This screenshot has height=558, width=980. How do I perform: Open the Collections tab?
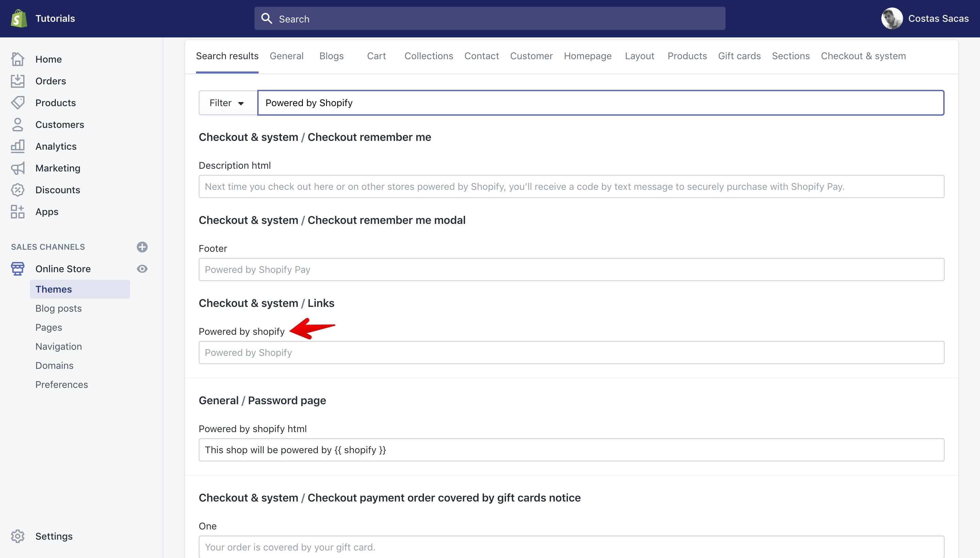[x=428, y=56]
